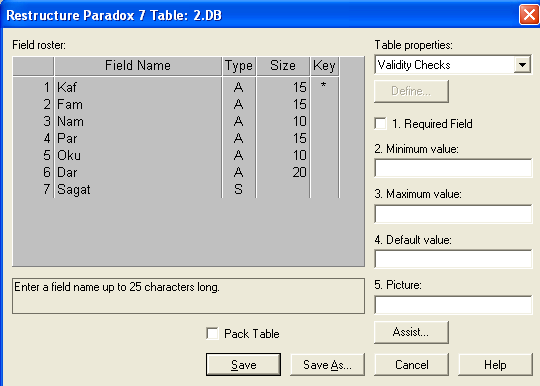
Task: Click row number 2 in field roster
Action: (33, 104)
